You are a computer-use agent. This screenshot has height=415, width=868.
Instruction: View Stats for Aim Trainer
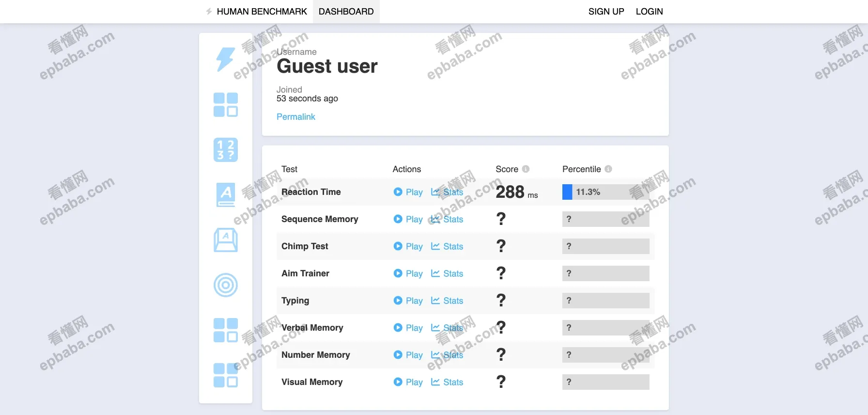pyautogui.click(x=447, y=273)
